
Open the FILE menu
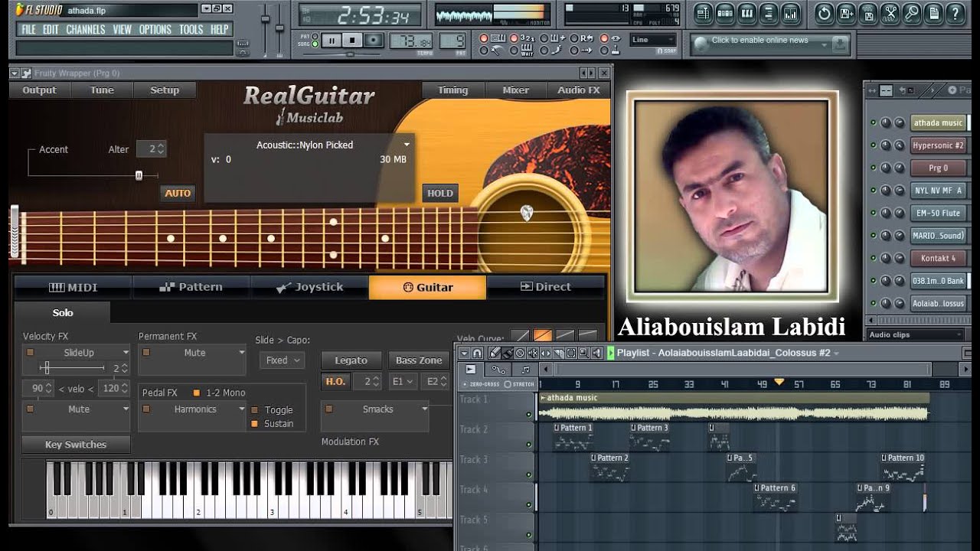tap(28, 30)
